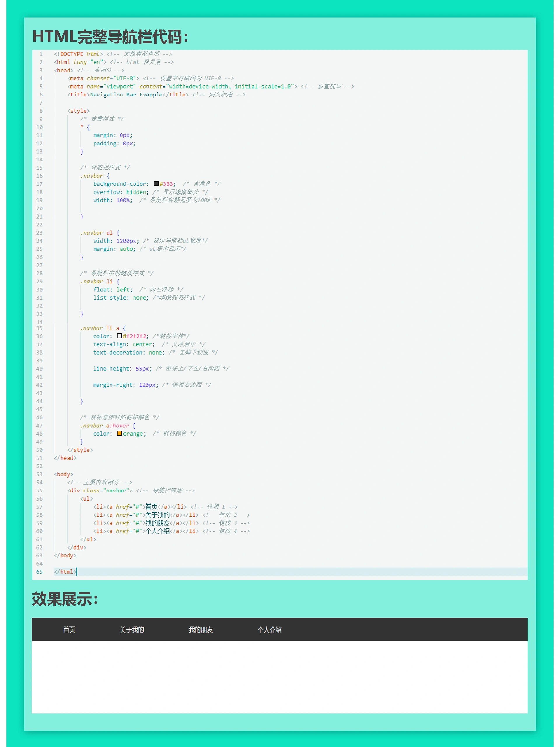The width and height of the screenshot is (560, 747).
Task: Click the overflow: hidden declaration
Action: coord(121,192)
